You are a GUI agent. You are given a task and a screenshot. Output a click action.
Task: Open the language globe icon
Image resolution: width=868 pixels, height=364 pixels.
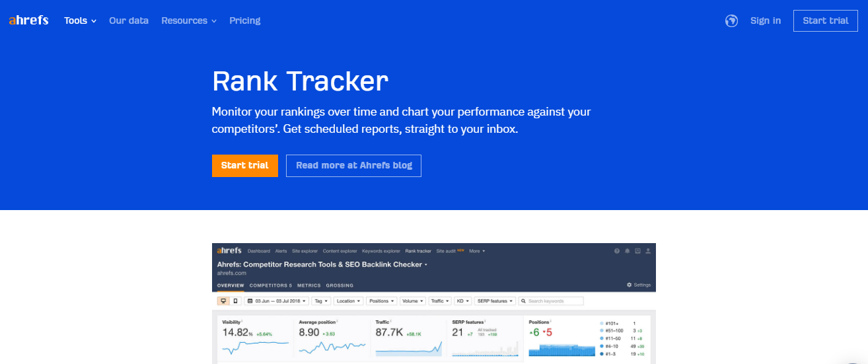[x=731, y=20]
